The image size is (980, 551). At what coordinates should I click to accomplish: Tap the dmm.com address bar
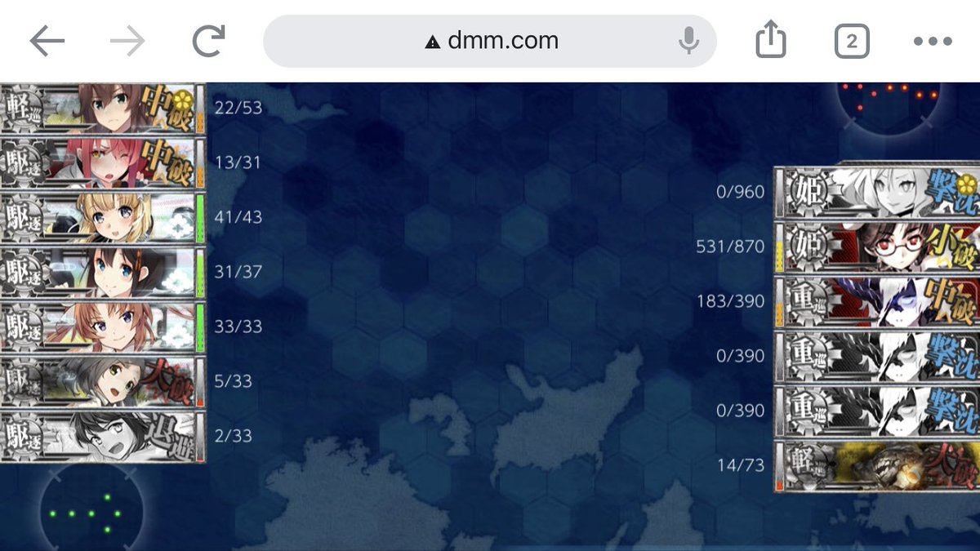coord(489,41)
